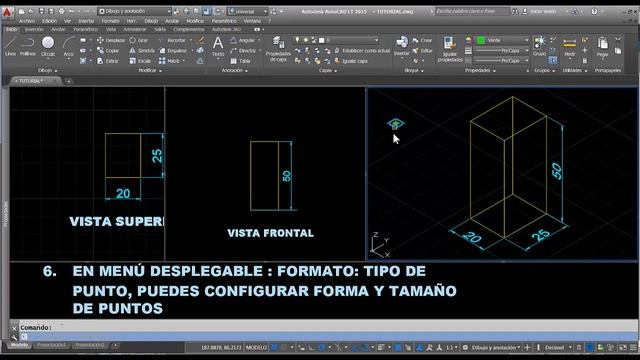Open the Medir utility
Viewport: 640px width, 360px height.
[569, 47]
